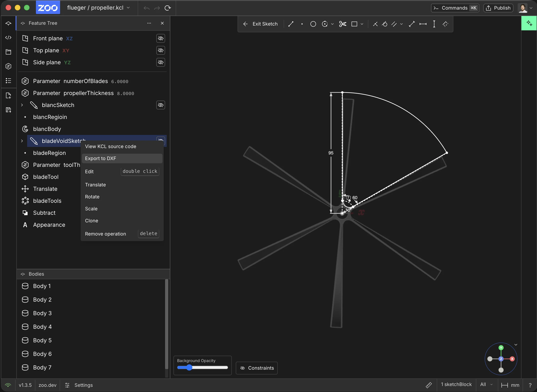Click the export file sidebar icon
Screen dimensions: 537x392
(x=8, y=96)
